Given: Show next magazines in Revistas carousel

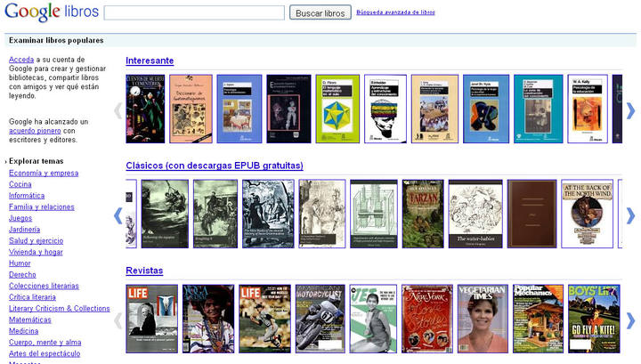Looking at the screenshot, I should 630,320.
